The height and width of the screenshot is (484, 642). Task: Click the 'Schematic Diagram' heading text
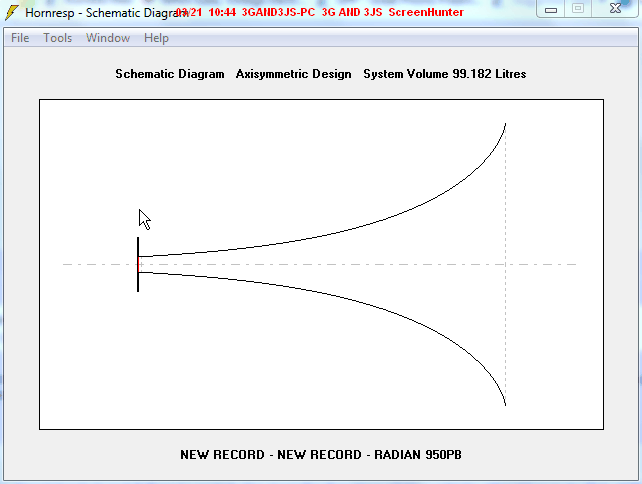pyautogui.click(x=170, y=74)
